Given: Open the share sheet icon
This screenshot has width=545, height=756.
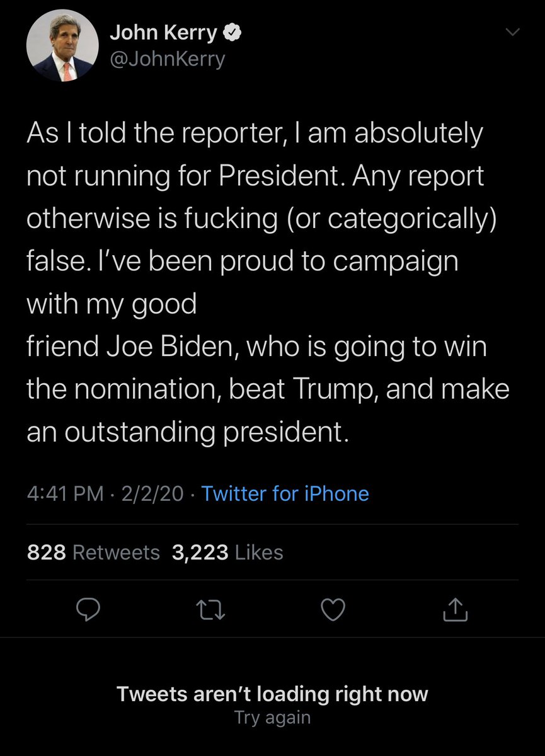Looking at the screenshot, I should [x=456, y=609].
